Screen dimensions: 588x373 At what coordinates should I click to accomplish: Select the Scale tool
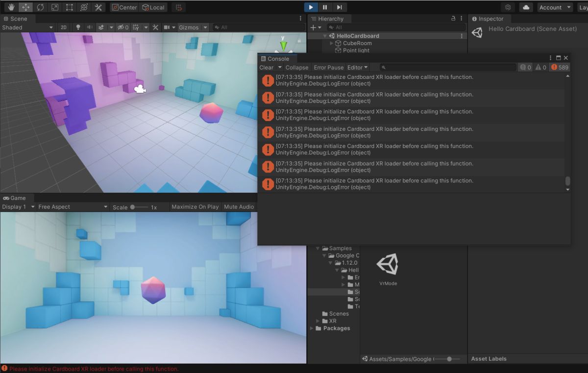tap(55, 7)
